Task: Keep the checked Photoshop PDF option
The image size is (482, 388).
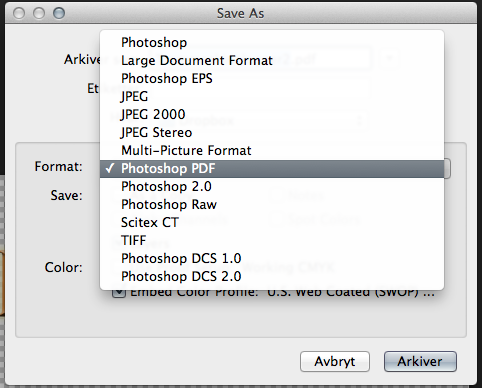Action: pyautogui.click(x=272, y=168)
